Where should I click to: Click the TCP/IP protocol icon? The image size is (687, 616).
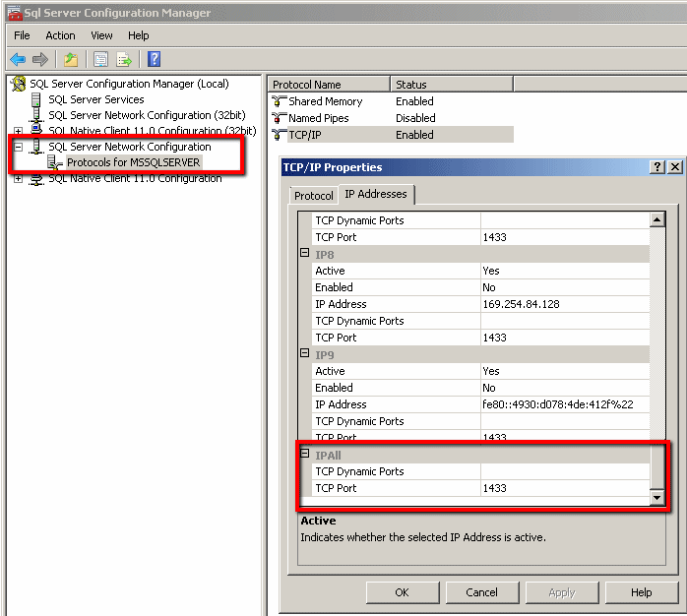pyautogui.click(x=279, y=135)
